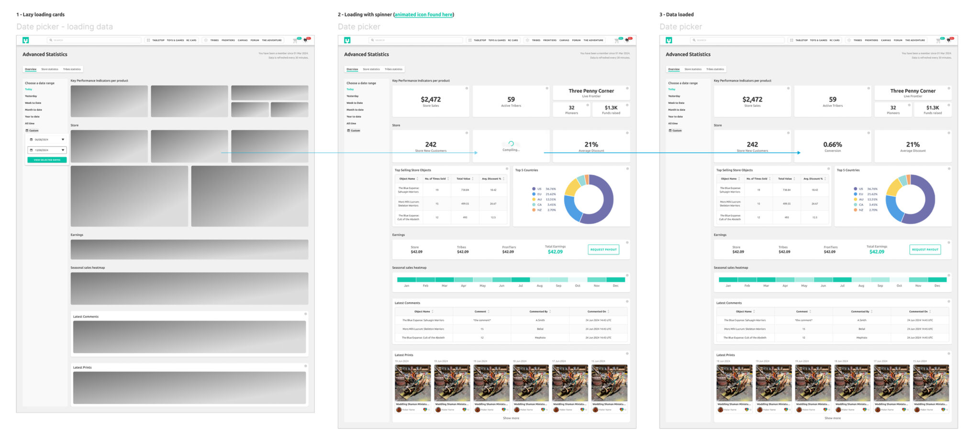Toggle the Total Value column sort in mockup 3

coord(794,179)
